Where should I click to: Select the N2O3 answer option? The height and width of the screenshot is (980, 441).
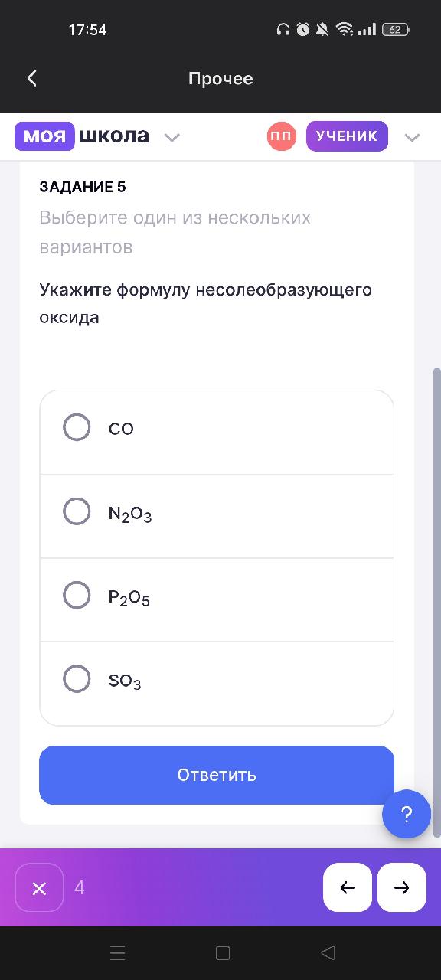coord(217,516)
